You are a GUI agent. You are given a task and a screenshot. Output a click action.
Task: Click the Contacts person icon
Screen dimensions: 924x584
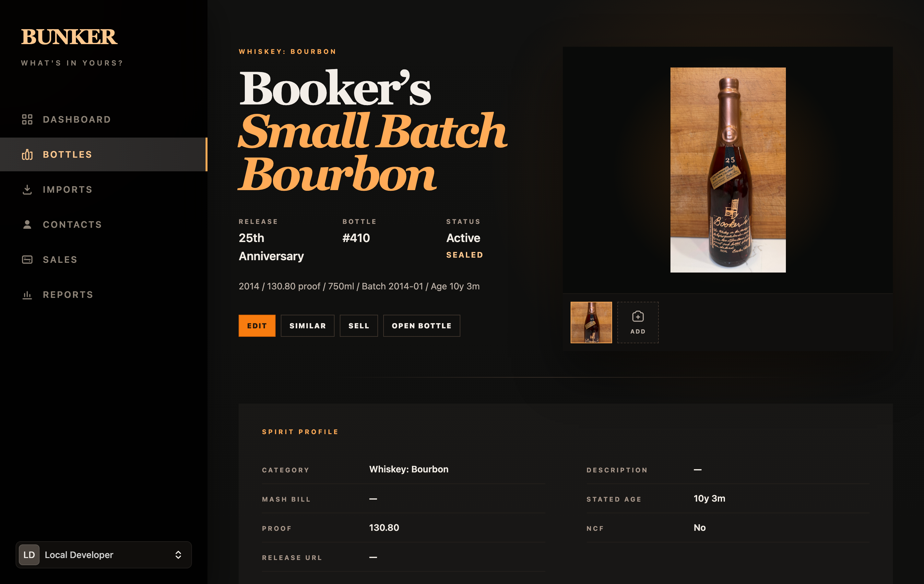tap(27, 225)
